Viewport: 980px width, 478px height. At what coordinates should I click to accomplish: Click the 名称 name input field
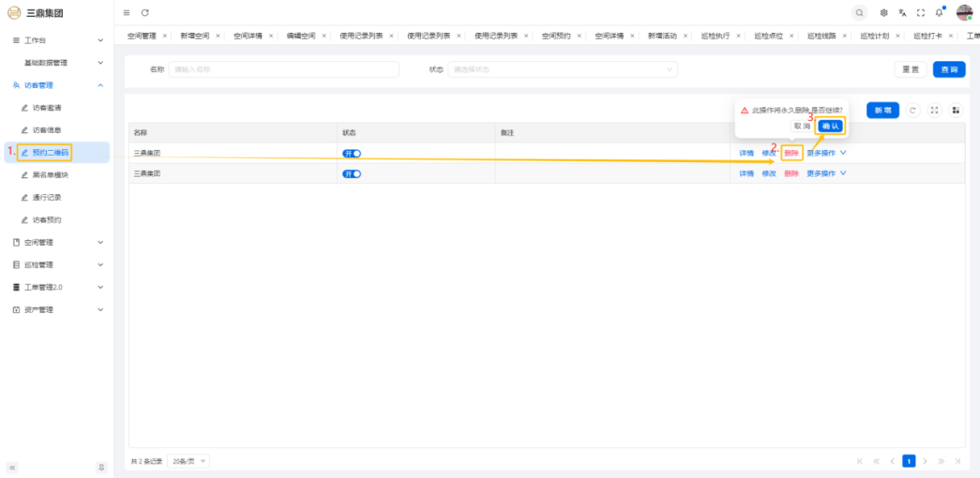pos(283,69)
